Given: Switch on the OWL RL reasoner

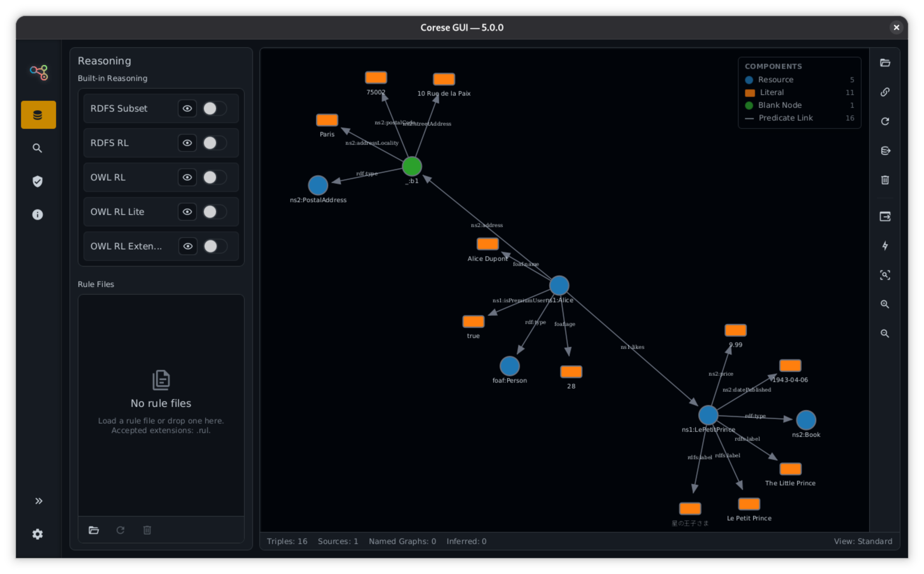Looking at the screenshot, I should [215, 177].
